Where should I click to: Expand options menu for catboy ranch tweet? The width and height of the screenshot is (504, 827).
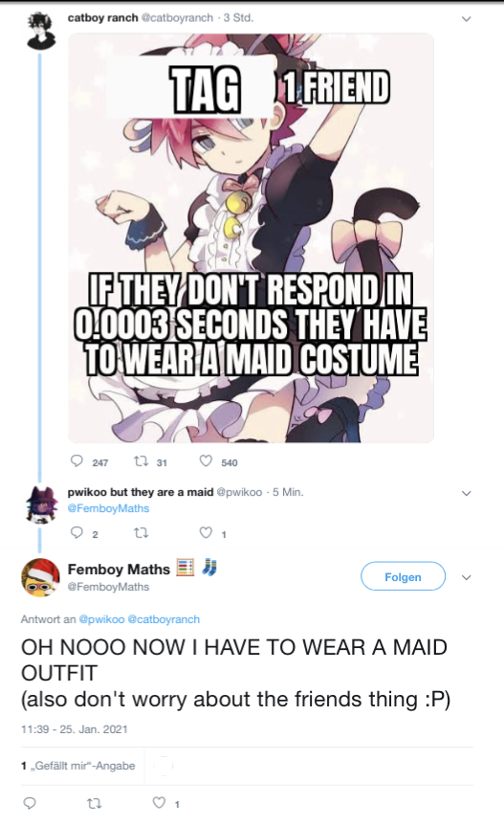tap(466, 19)
